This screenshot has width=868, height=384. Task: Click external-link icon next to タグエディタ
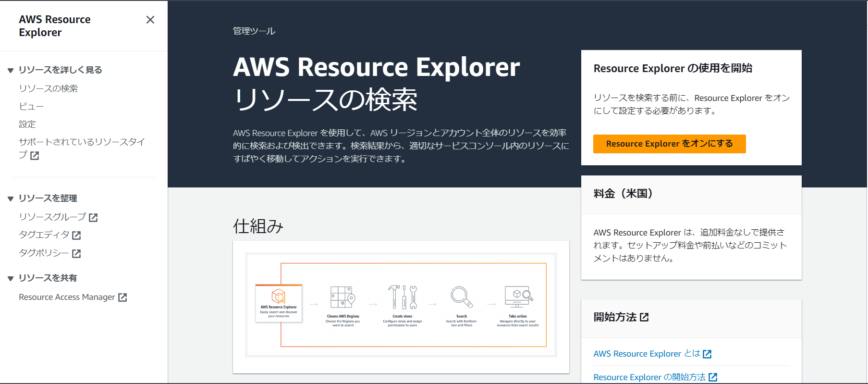(76, 235)
